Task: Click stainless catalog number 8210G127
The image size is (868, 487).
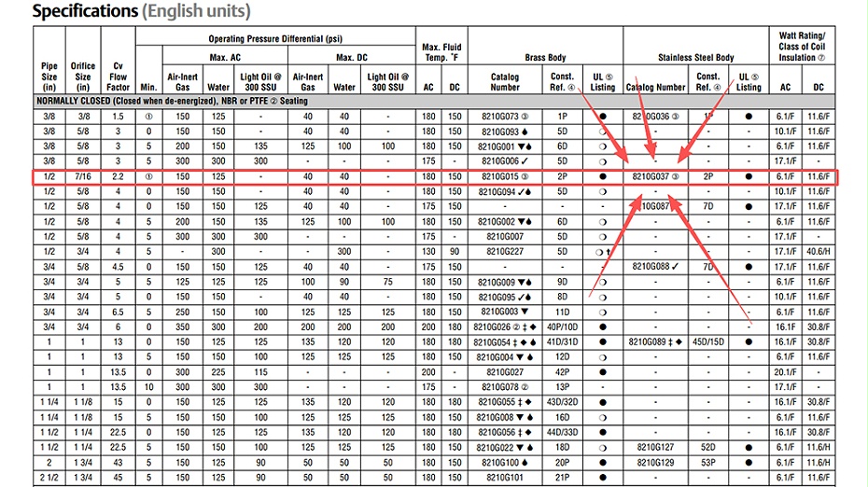Action: pyautogui.click(x=656, y=448)
